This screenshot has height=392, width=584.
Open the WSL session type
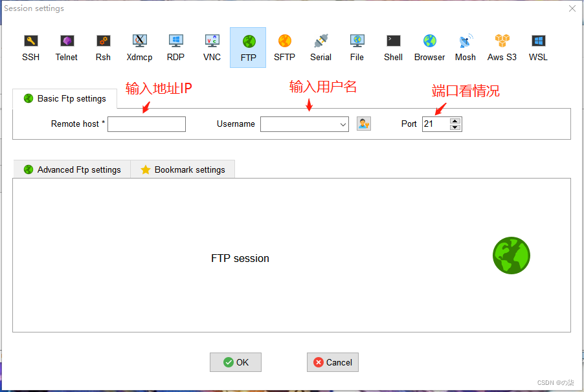click(x=537, y=45)
